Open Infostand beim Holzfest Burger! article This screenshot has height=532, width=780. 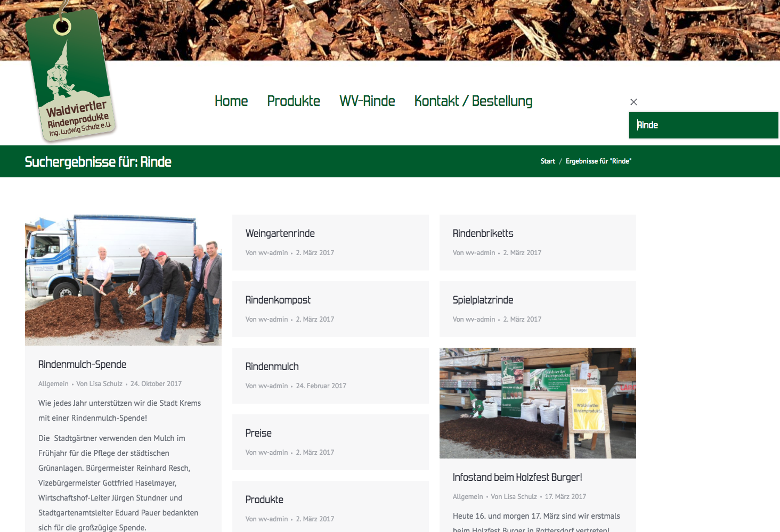517,477
